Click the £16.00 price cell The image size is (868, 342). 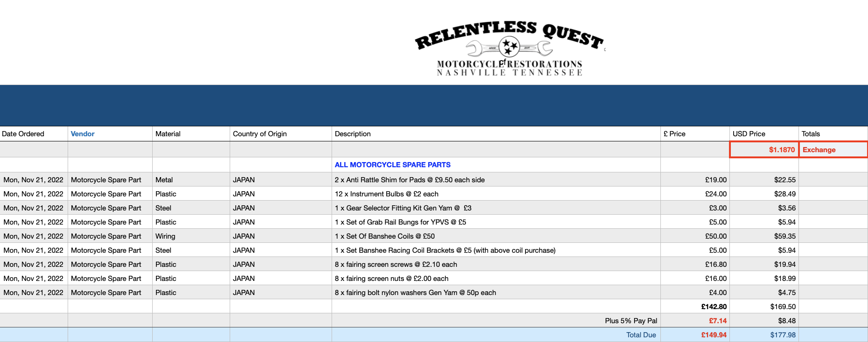click(695, 279)
